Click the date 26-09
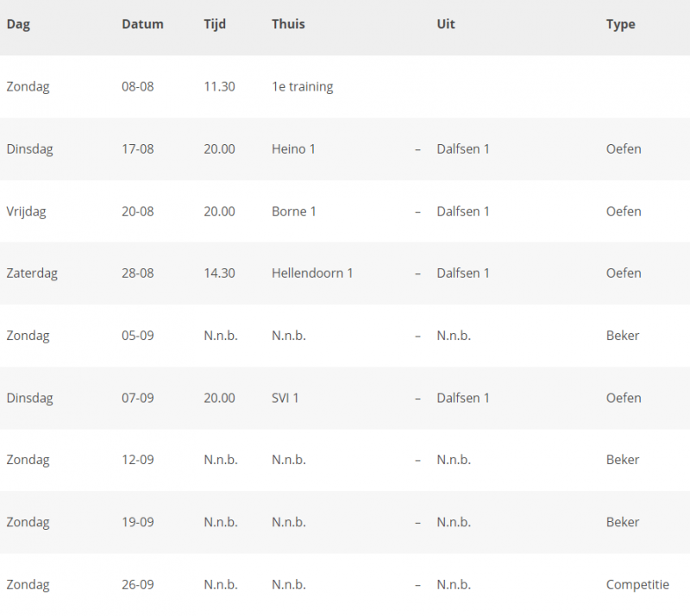The image size is (690, 616). [x=138, y=584]
